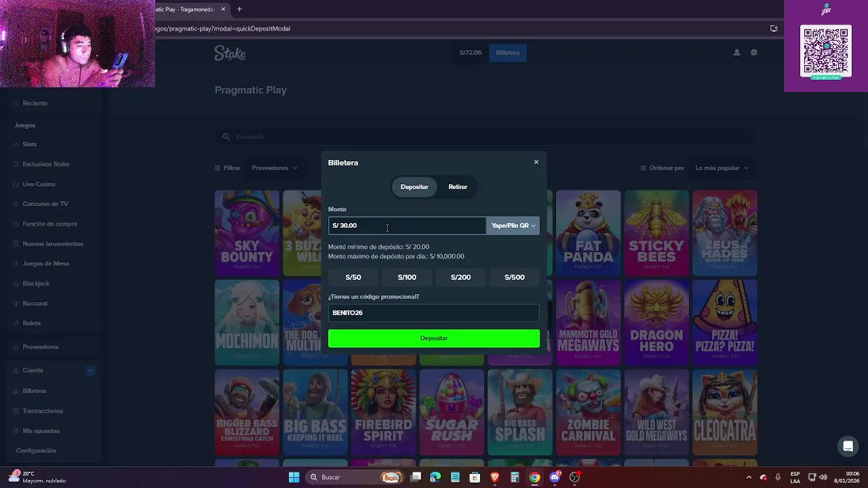Open Concurso de TV in sidebar
The width and height of the screenshot is (868, 488).
click(45, 204)
